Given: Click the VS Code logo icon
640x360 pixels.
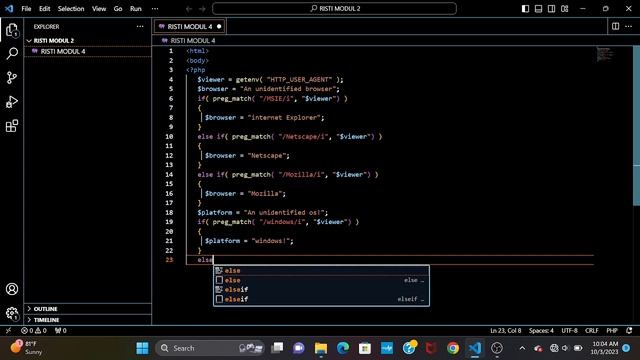Looking at the screenshot, I should (9, 8).
